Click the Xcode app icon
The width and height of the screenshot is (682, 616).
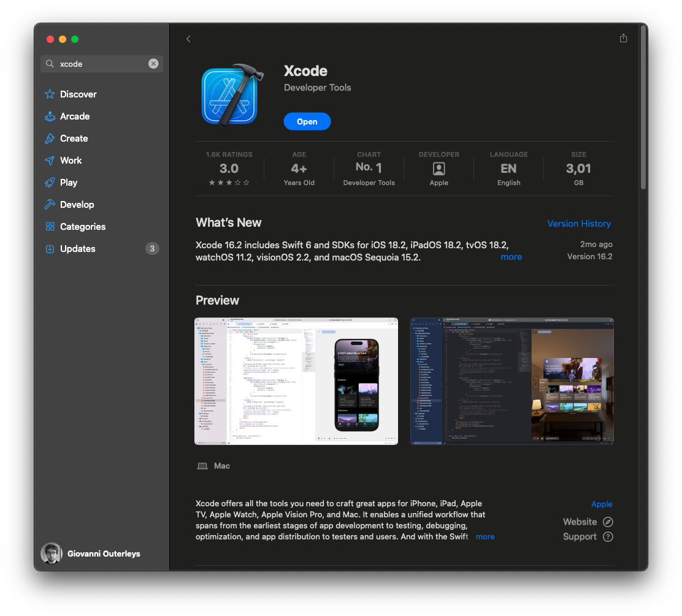tap(232, 96)
